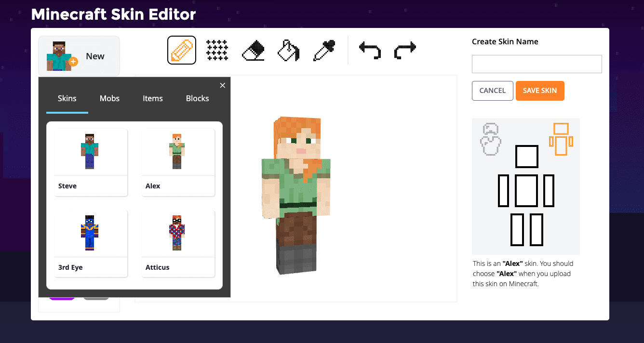Pick the Eyedropper color picker tool

pos(324,50)
